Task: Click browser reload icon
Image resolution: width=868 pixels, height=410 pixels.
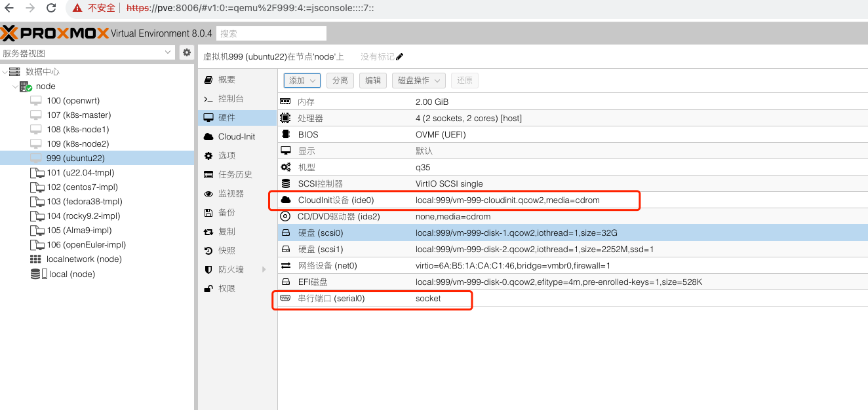Action: (51, 9)
